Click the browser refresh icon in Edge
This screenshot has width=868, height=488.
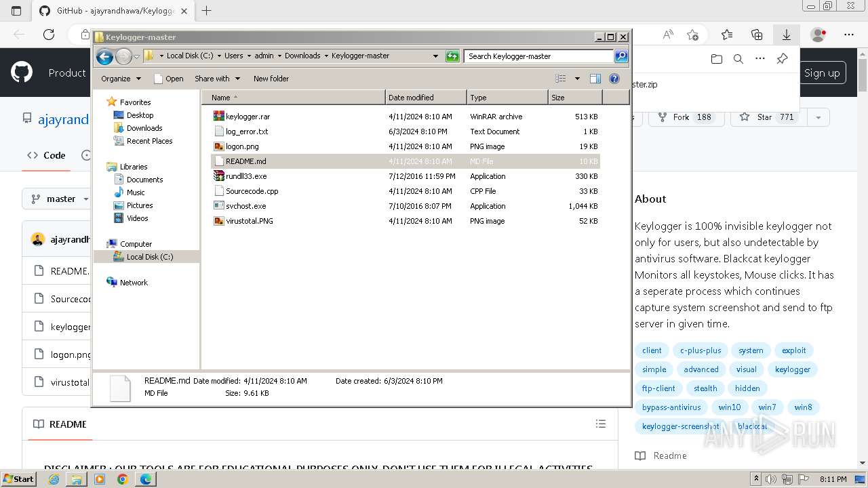click(x=49, y=35)
